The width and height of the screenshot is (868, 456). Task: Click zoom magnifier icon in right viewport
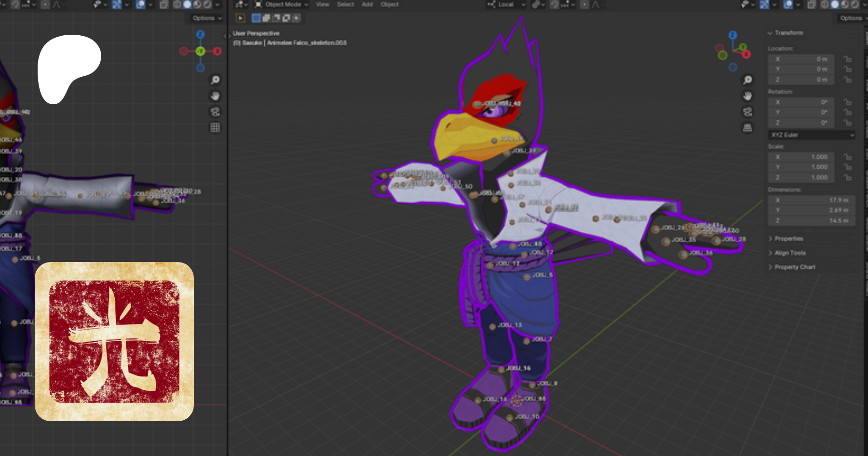tap(747, 80)
